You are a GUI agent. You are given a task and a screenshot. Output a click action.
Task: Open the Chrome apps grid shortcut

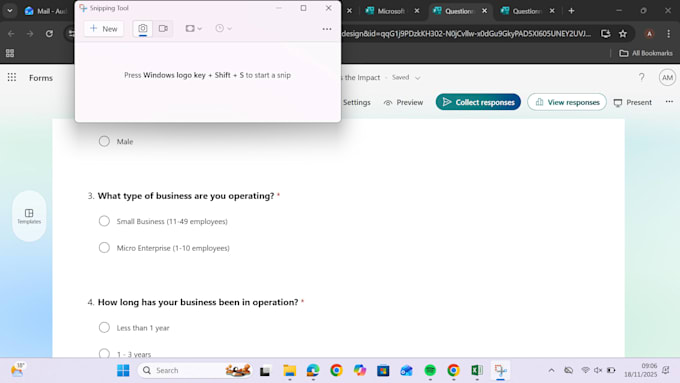coord(10,53)
